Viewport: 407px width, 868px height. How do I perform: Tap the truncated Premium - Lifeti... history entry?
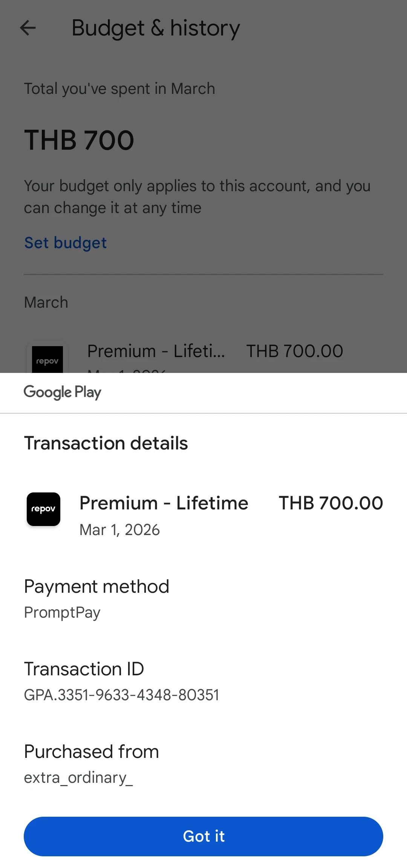pos(156,351)
